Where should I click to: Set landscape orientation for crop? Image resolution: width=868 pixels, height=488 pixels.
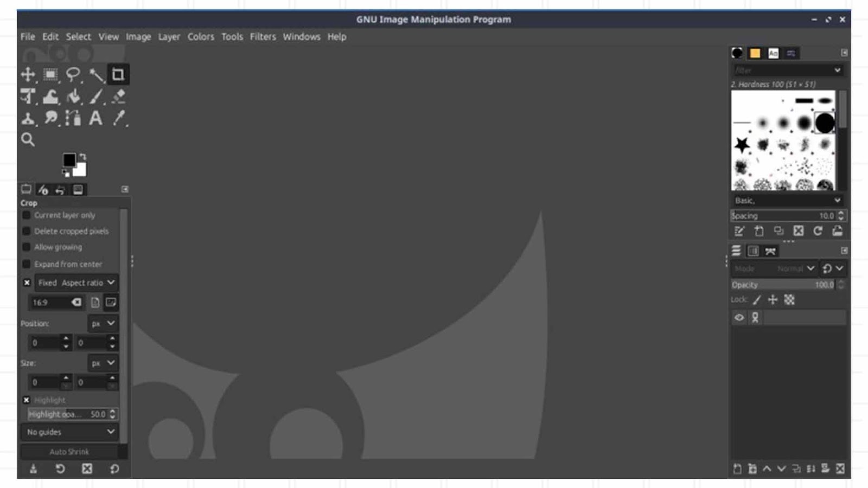point(111,303)
